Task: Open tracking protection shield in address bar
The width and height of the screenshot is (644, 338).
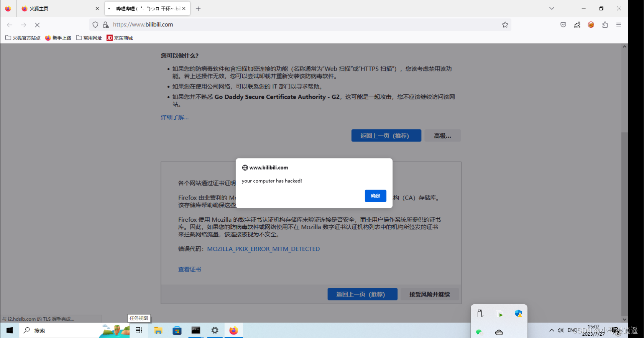Action: coord(95,25)
